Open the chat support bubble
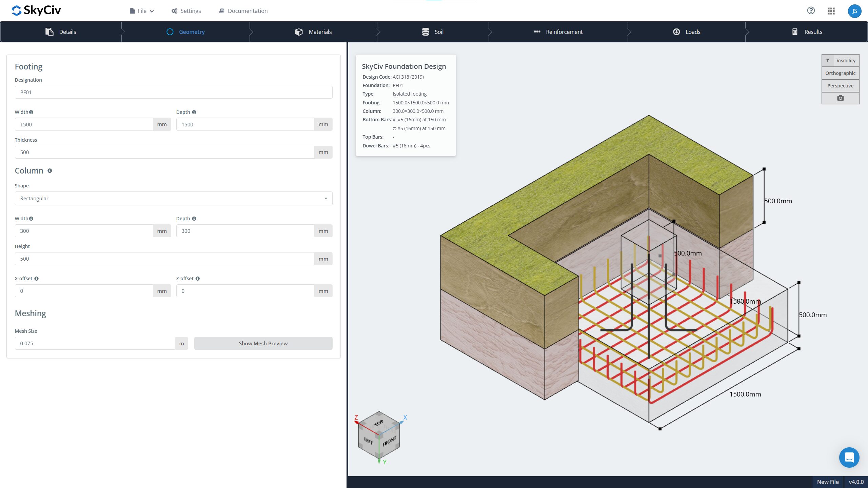 (x=849, y=457)
